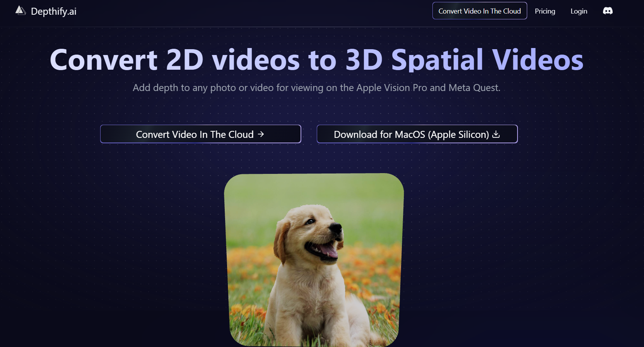Click the large Convert Video In The Cloud button
This screenshot has height=347, width=644.
(x=200, y=134)
